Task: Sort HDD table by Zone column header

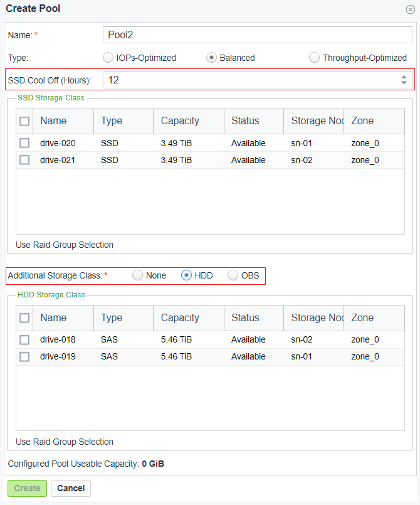Action: click(x=374, y=318)
